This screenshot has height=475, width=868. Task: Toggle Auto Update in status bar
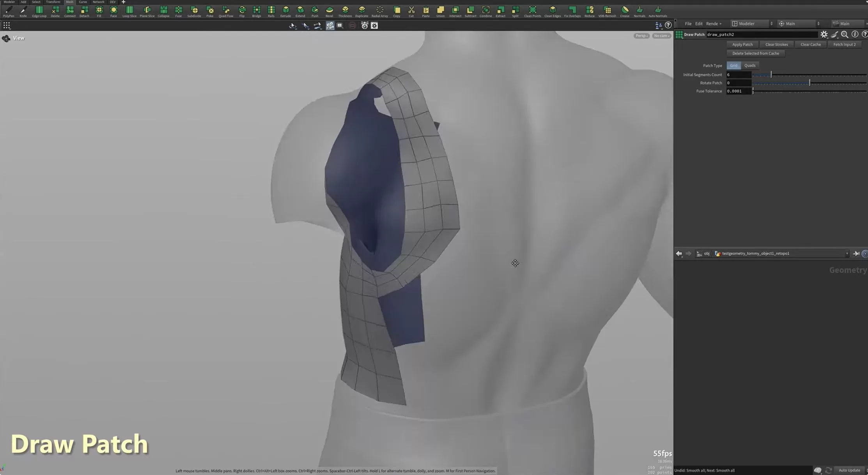pos(849,470)
